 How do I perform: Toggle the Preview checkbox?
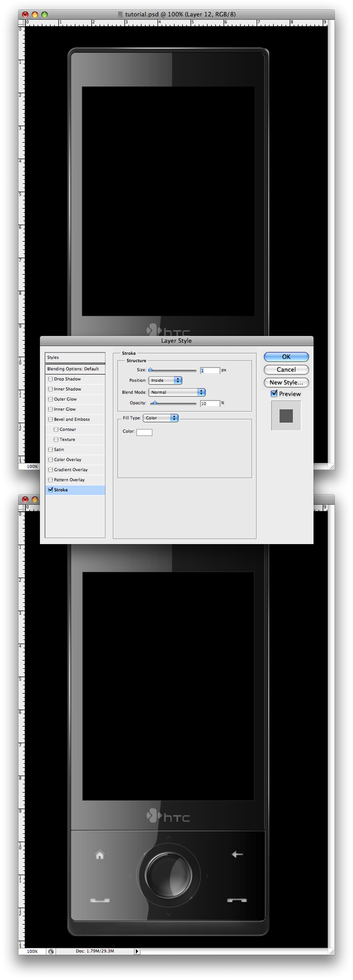[274, 394]
